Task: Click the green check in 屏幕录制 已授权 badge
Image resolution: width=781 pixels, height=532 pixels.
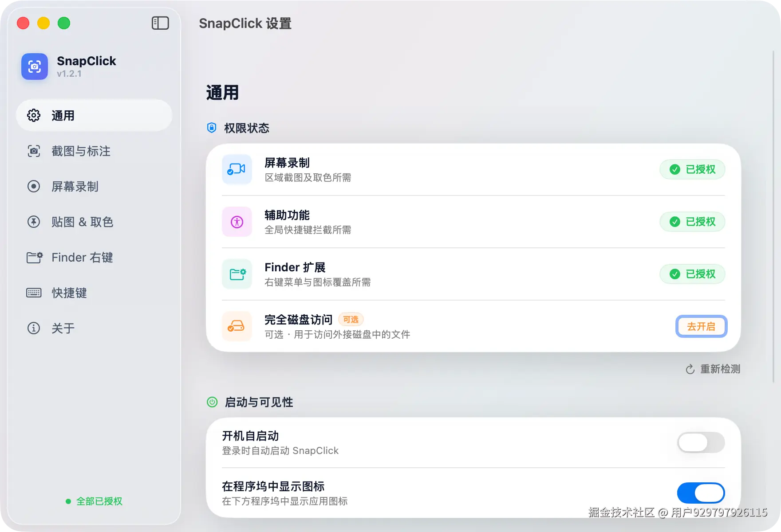Action: coord(675,169)
